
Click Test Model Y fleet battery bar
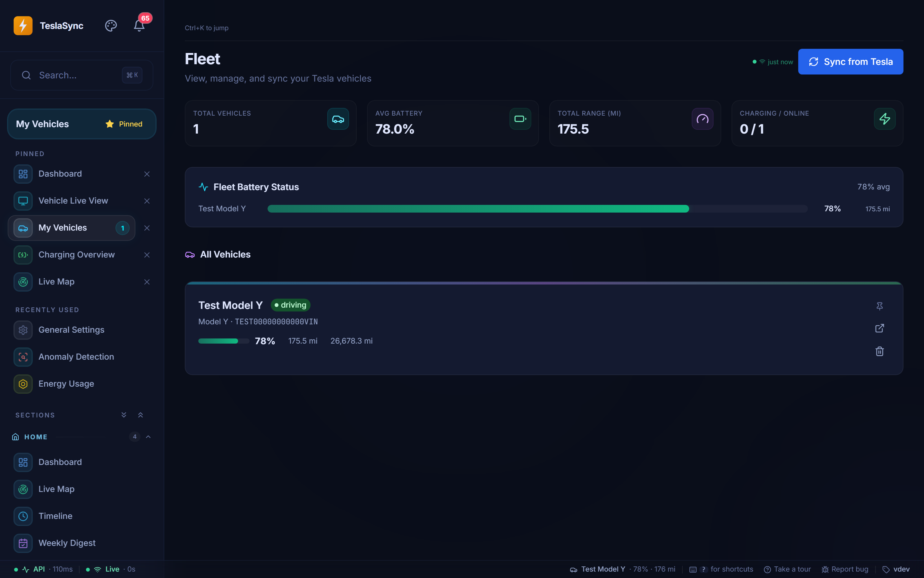pyautogui.click(x=538, y=209)
